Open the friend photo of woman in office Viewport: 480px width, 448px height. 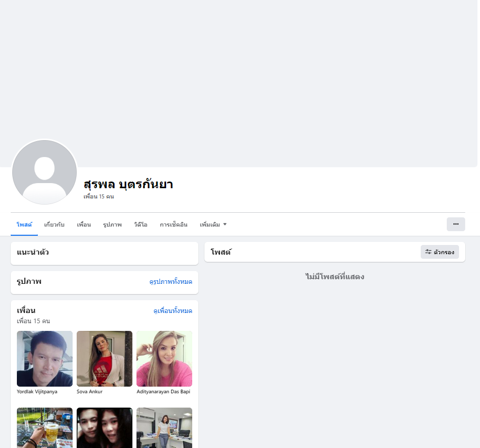pyautogui.click(x=165, y=428)
